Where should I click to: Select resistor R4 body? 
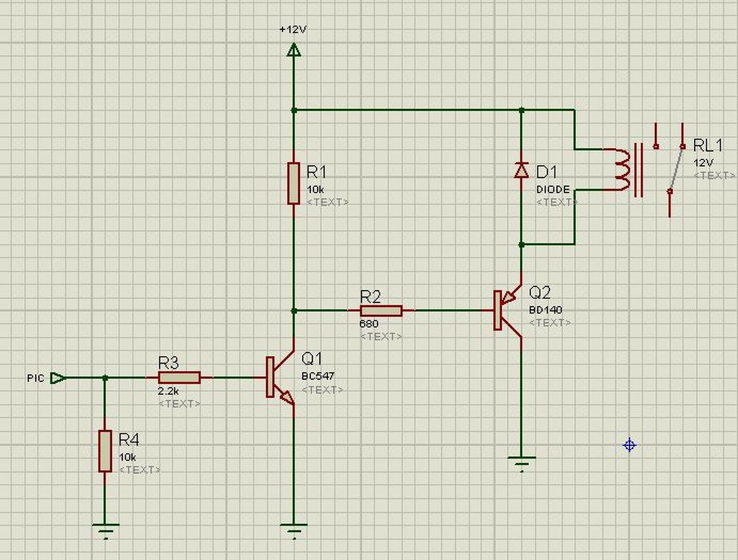tap(105, 451)
